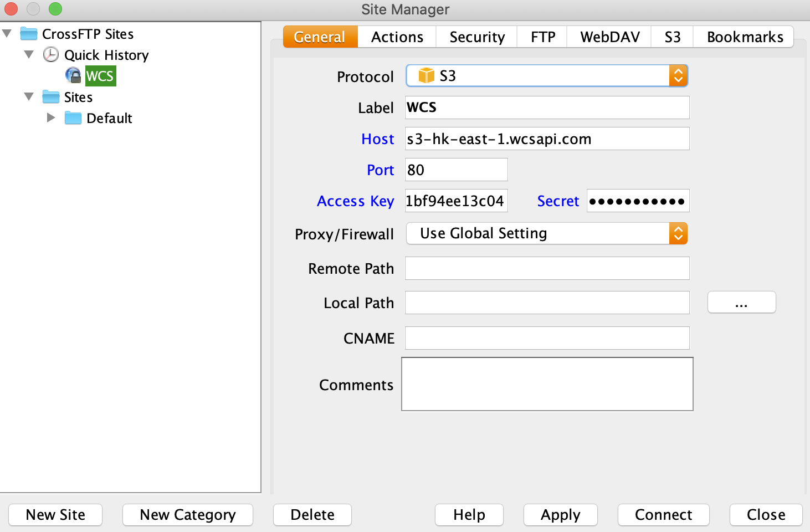Click the Close button at bottom right
This screenshot has width=810, height=532.
point(766,515)
